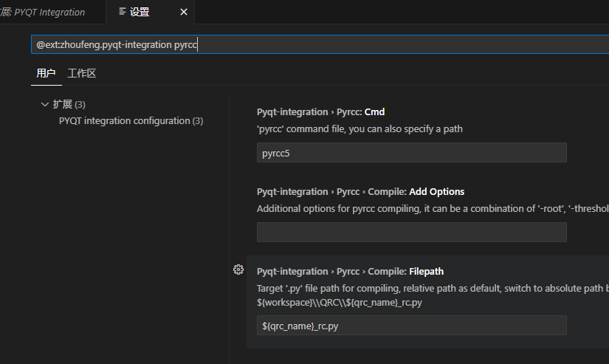Close the 设置 editor tab
The image size is (609, 364).
(184, 12)
